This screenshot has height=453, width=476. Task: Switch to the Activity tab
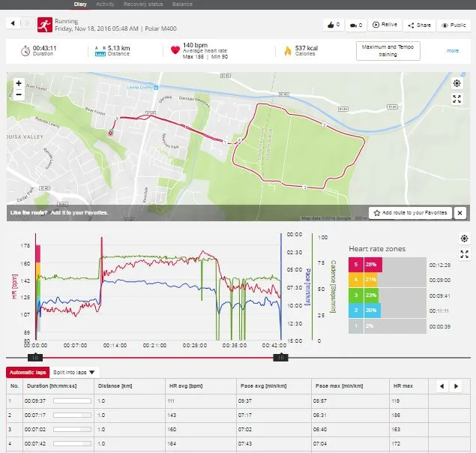point(105,4)
